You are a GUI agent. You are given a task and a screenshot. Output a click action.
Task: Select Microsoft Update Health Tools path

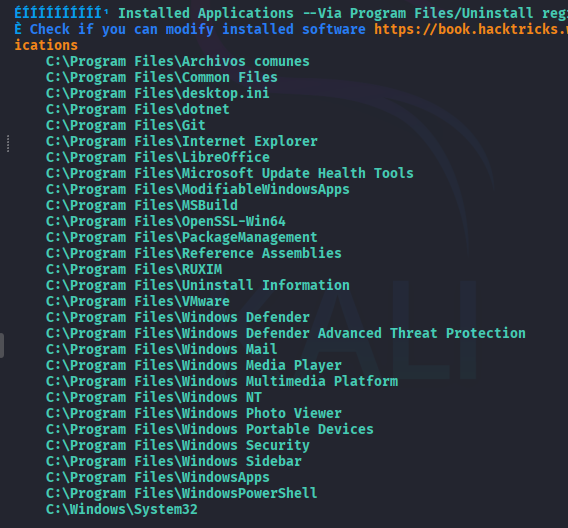[x=230, y=173]
